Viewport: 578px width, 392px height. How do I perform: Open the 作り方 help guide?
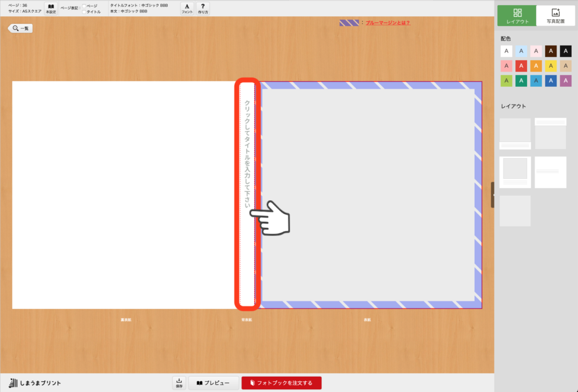tap(203, 8)
